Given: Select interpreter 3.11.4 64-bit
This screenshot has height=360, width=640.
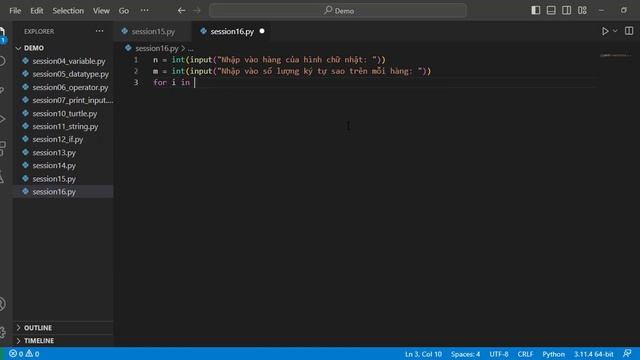Looking at the screenshot, I should click(593, 354).
